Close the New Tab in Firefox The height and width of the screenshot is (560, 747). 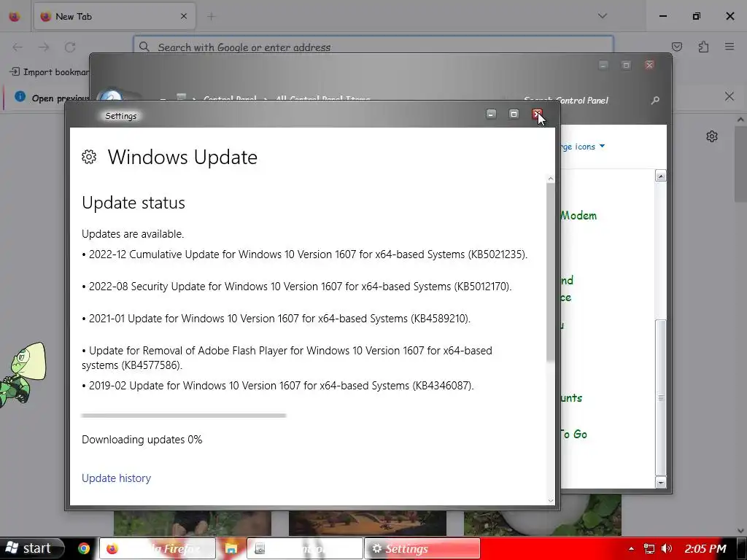point(184,16)
